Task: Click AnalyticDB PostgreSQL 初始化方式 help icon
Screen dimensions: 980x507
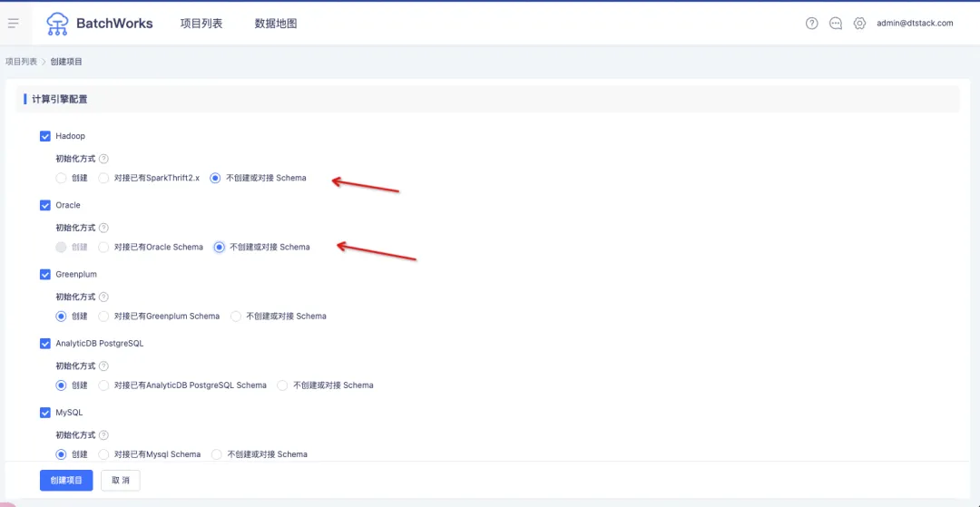Action: (x=103, y=366)
